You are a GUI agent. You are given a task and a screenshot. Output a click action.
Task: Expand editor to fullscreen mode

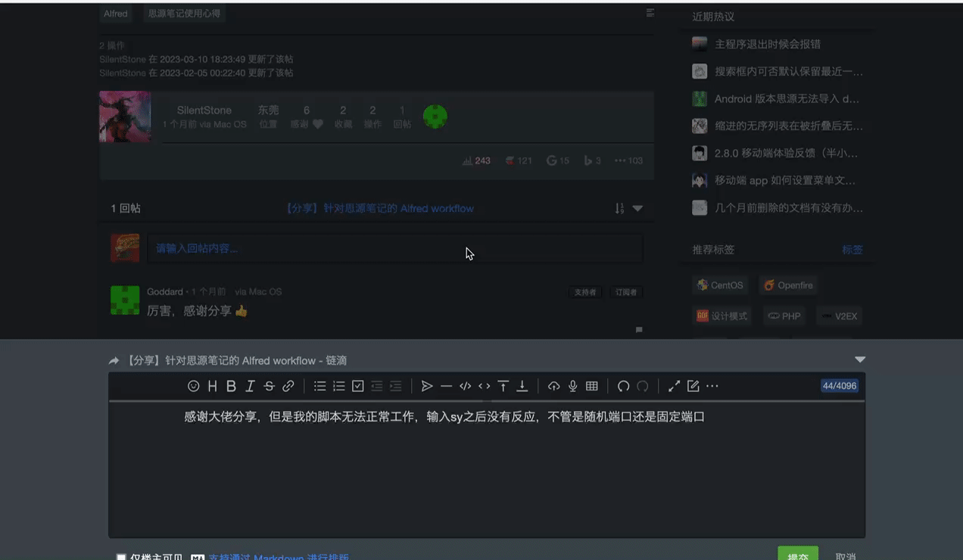tap(673, 386)
